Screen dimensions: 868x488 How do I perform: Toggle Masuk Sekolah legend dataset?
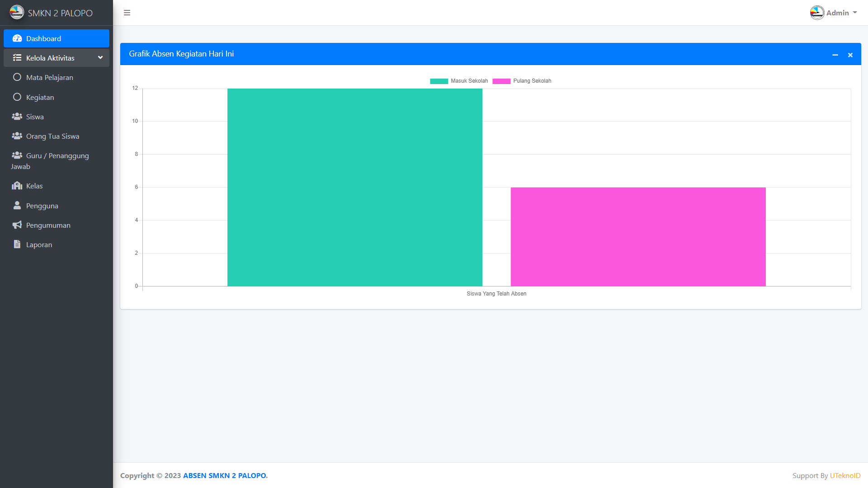[459, 81]
